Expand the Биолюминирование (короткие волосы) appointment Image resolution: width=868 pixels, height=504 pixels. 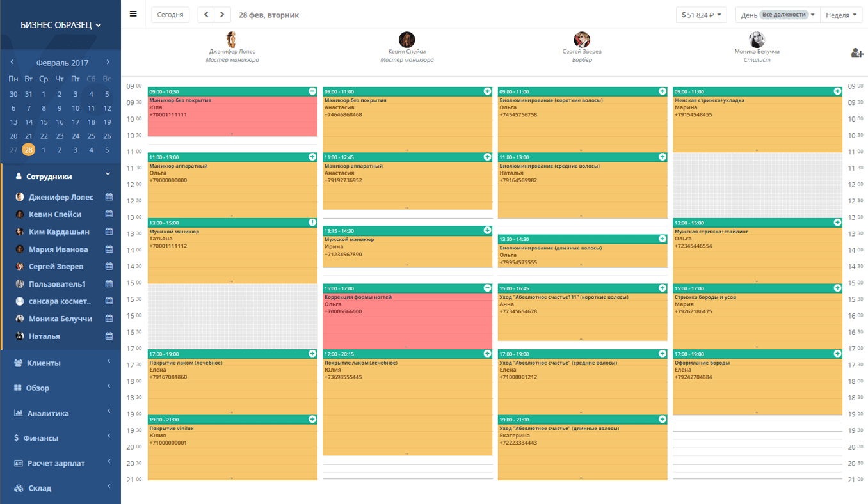click(x=662, y=91)
